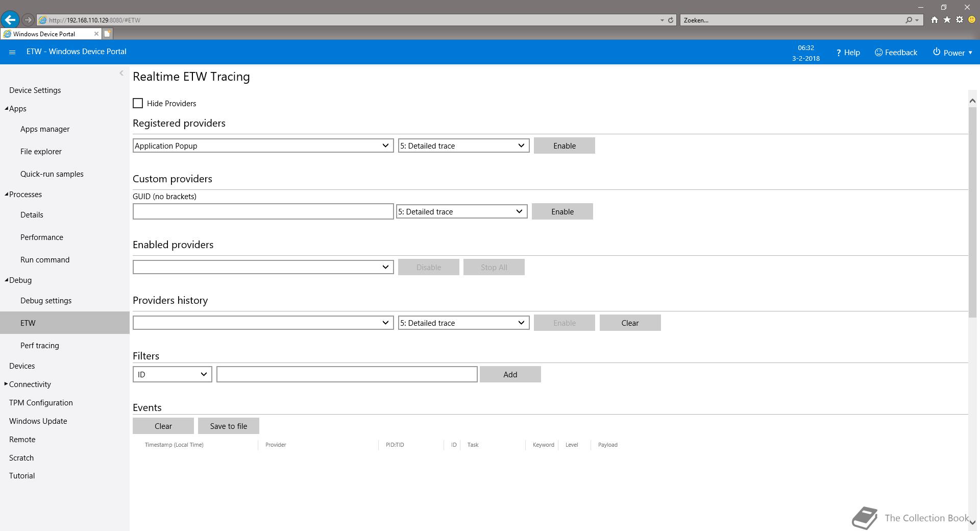Viewport: 980px width, 531px height.
Task: Close the Windows Device Portal tab
Action: point(96,34)
